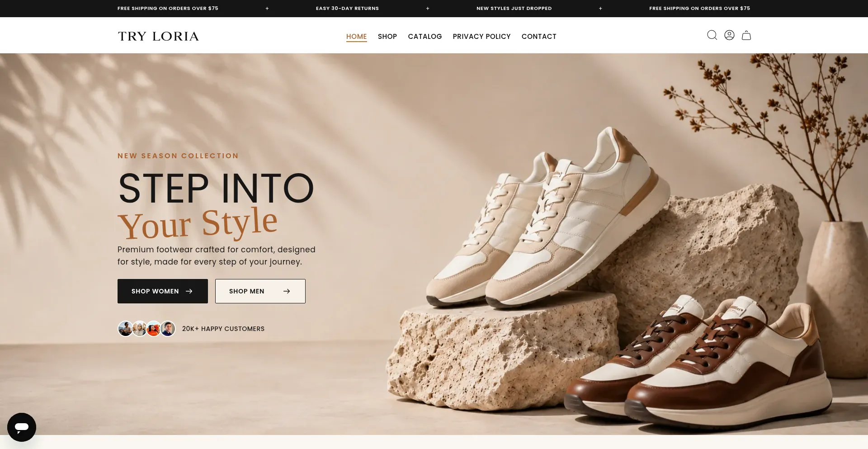Go to the Home menu item
868x449 pixels.
click(357, 37)
